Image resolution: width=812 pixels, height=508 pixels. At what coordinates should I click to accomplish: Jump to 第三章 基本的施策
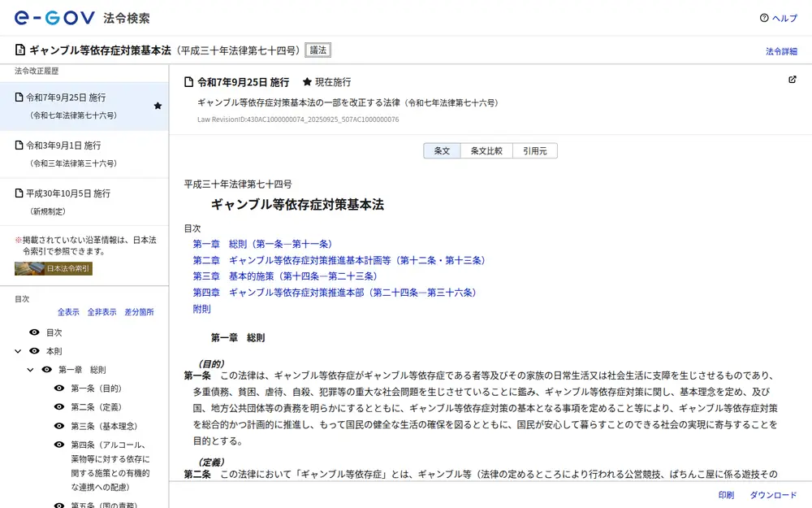(285, 276)
